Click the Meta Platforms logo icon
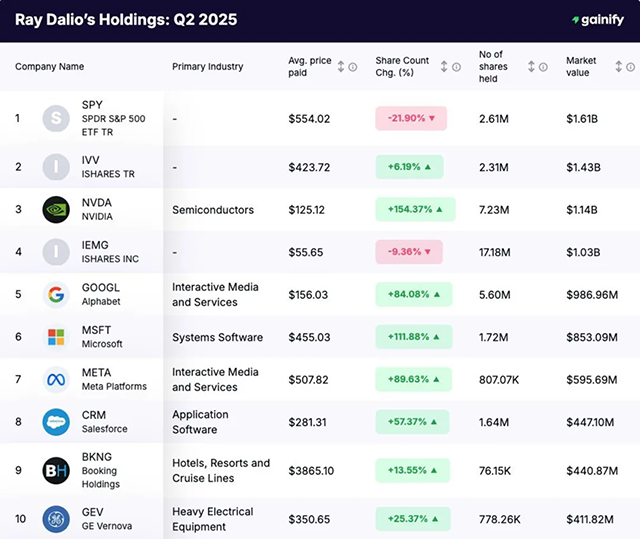The width and height of the screenshot is (640, 539). (56, 380)
